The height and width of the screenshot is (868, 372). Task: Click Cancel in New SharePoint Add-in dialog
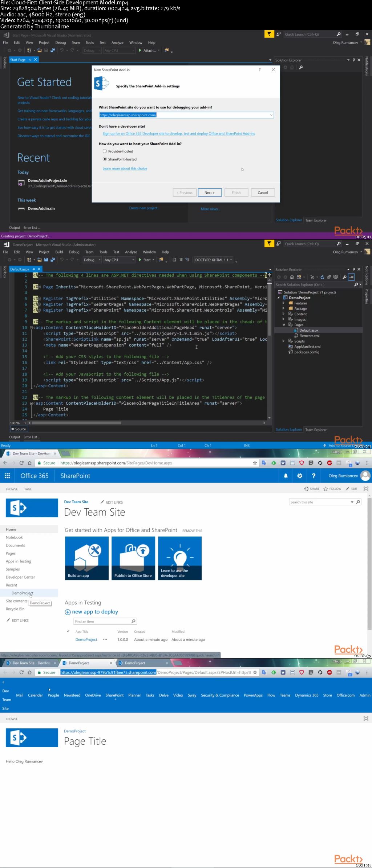[263, 193]
